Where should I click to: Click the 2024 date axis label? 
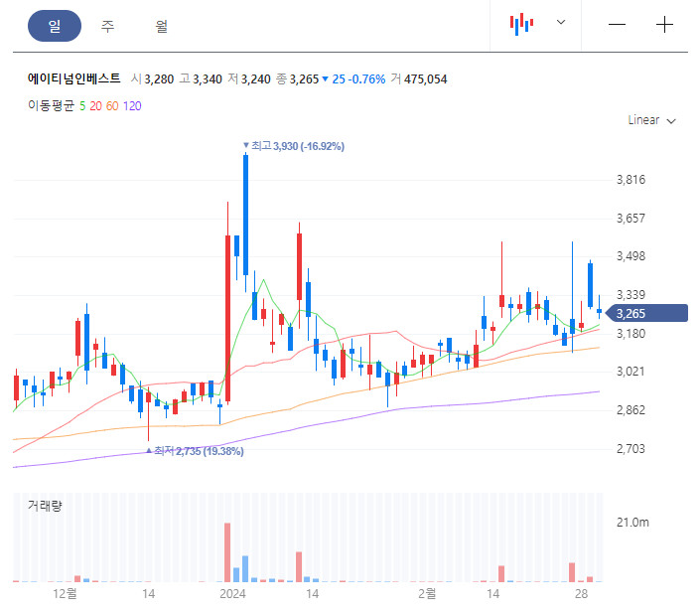[232, 594]
